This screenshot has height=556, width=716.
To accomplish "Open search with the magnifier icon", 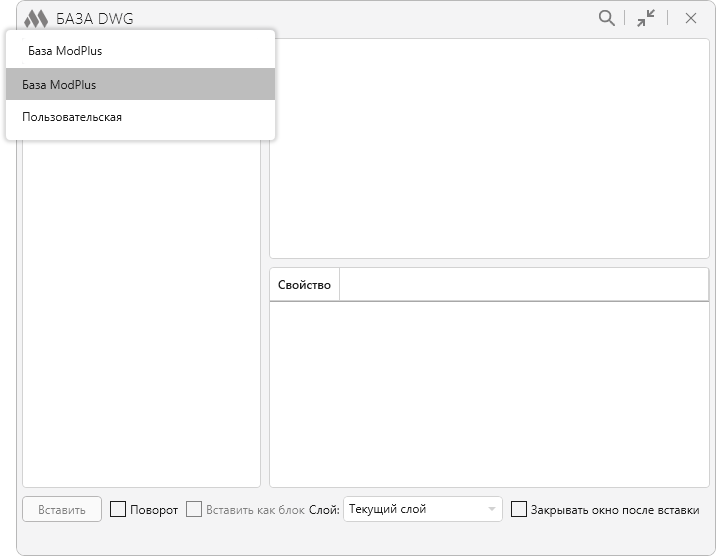I will click(606, 18).
